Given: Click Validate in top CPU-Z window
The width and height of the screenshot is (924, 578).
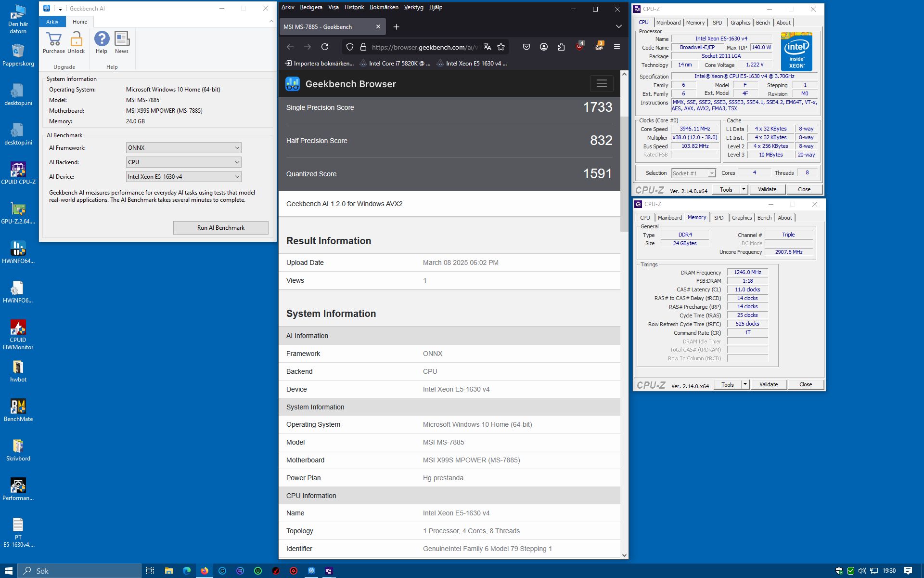Looking at the screenshot, I should 767,189.
